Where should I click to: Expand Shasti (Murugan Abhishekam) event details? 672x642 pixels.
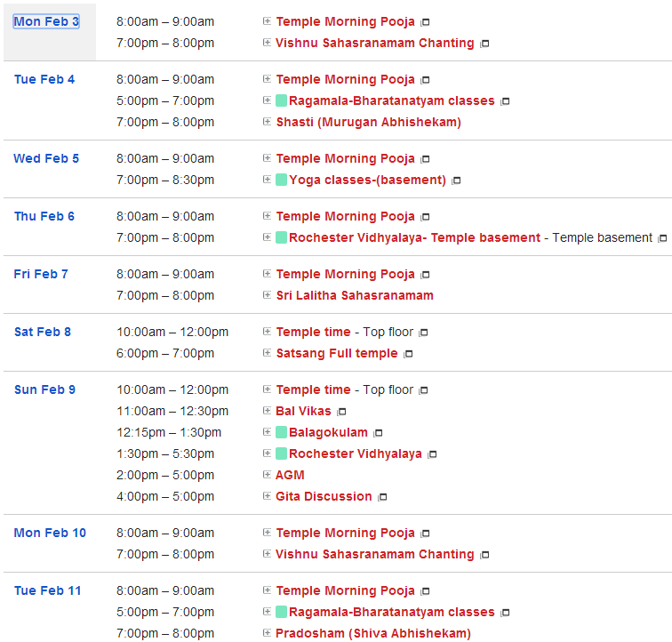(x=267, y=122)
